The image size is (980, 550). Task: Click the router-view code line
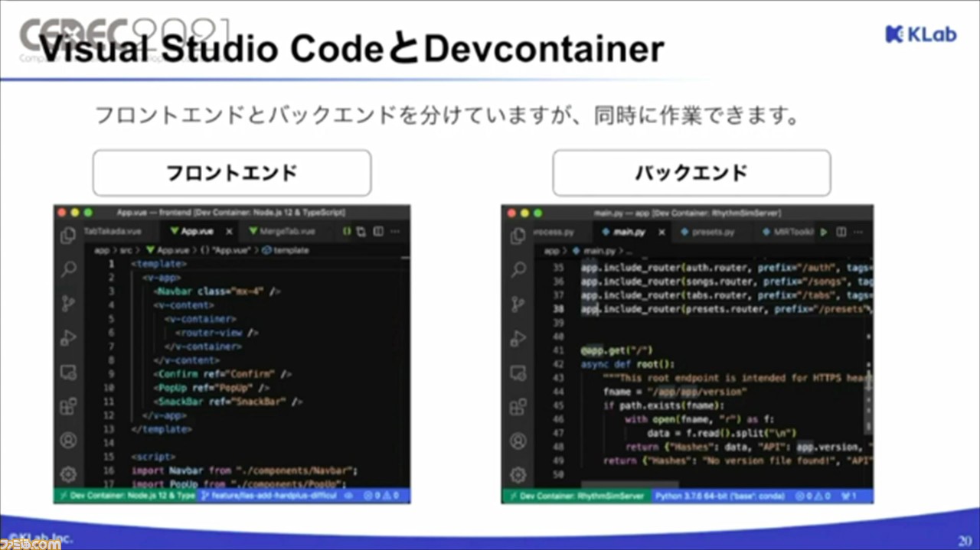pyautogui.click(x=217, y=333)
